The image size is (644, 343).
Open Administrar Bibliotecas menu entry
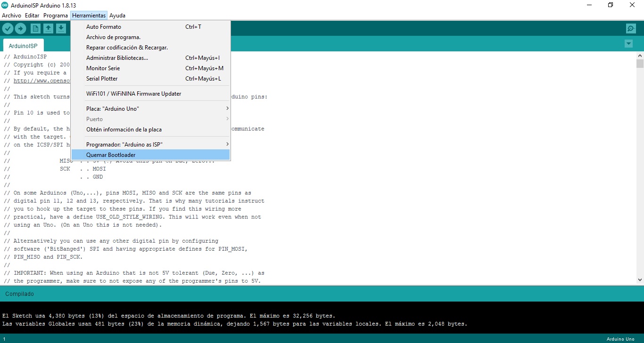point(150,58)
